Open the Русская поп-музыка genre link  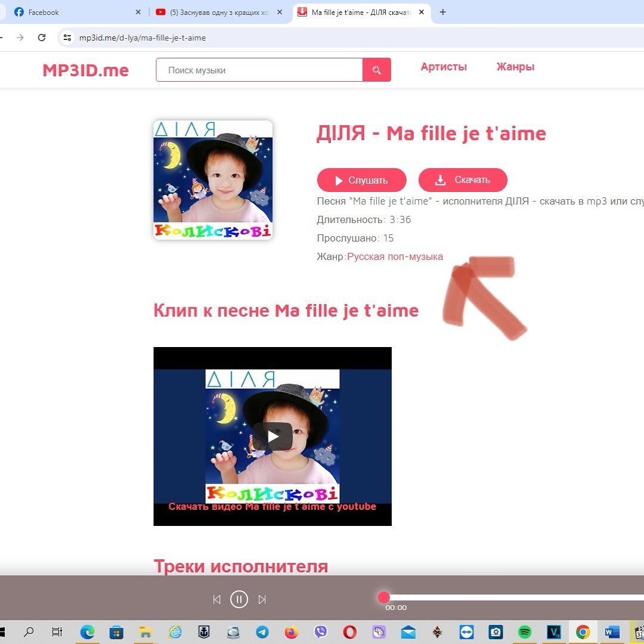coord(395,257)
